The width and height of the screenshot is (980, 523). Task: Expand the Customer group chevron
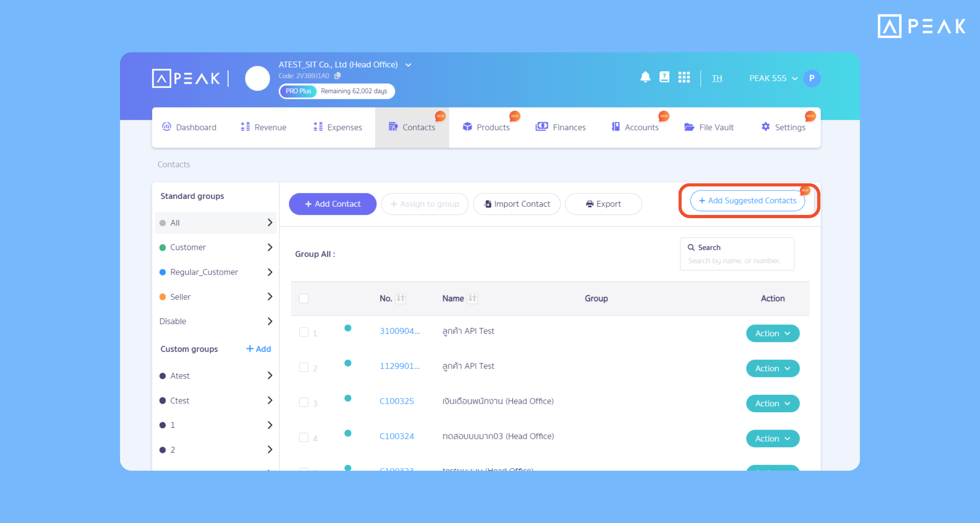click(x=269, y=247)
